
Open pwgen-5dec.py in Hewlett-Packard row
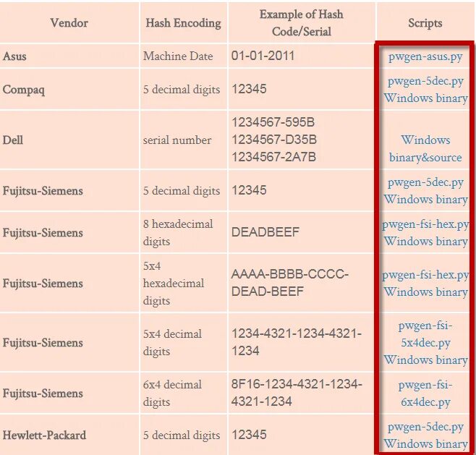click(425, 427)
